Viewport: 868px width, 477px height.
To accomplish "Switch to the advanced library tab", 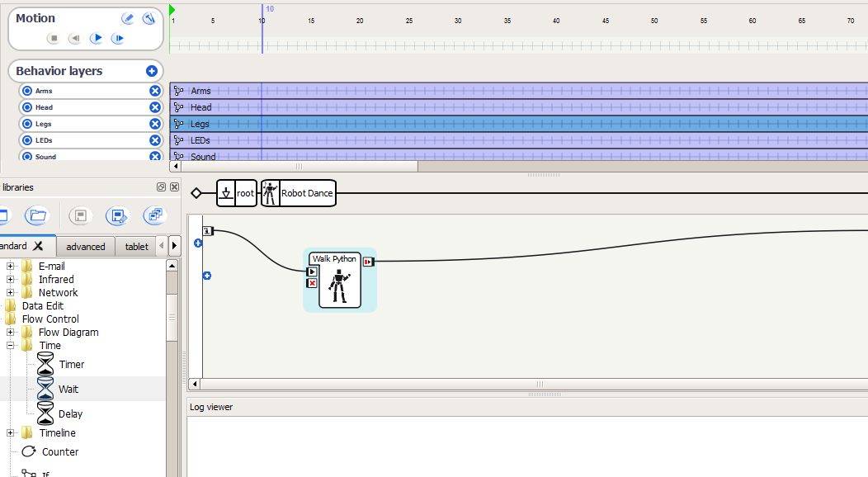I will [86, 247].
